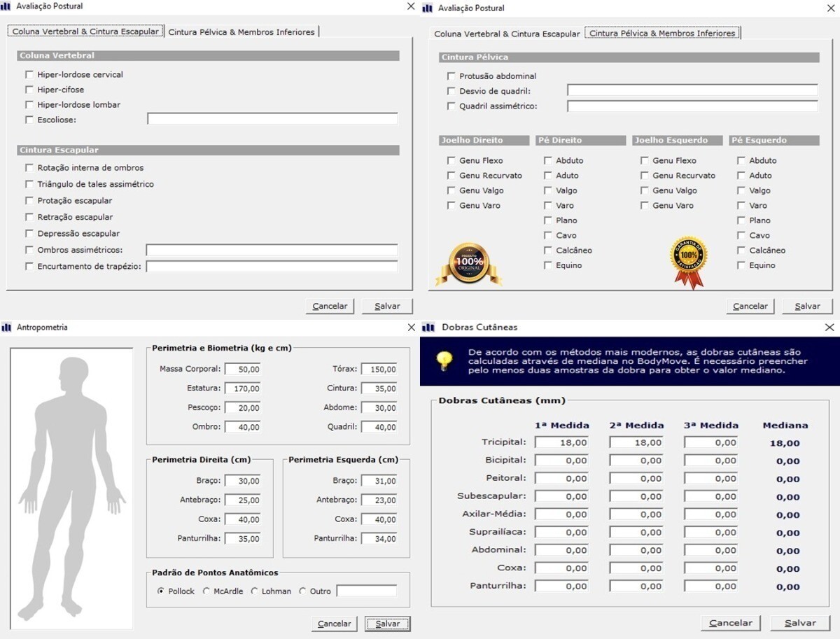Click the lightbulb tip icon in Dobras Cutâneas
This screenshot has width=840, height=639.
pos(444,360)
